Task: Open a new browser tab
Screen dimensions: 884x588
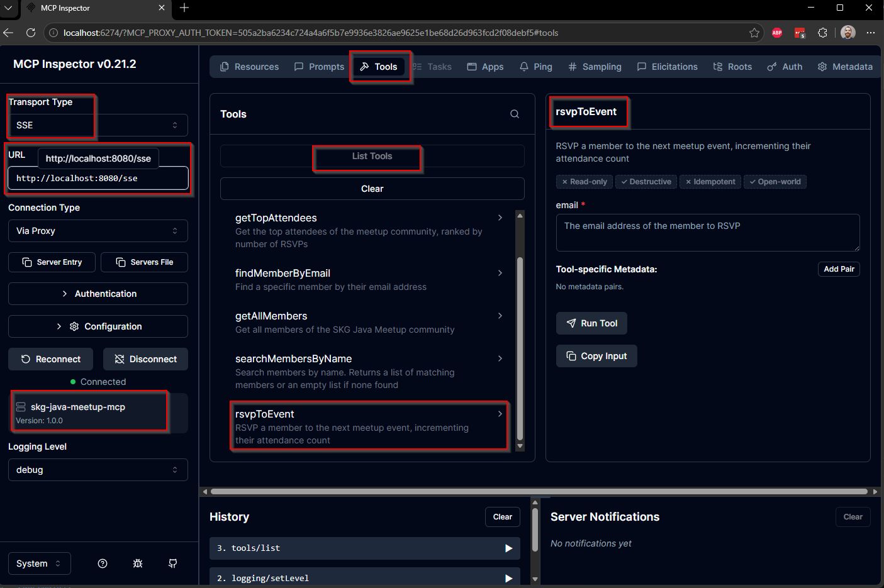Action: coord(184,8)
